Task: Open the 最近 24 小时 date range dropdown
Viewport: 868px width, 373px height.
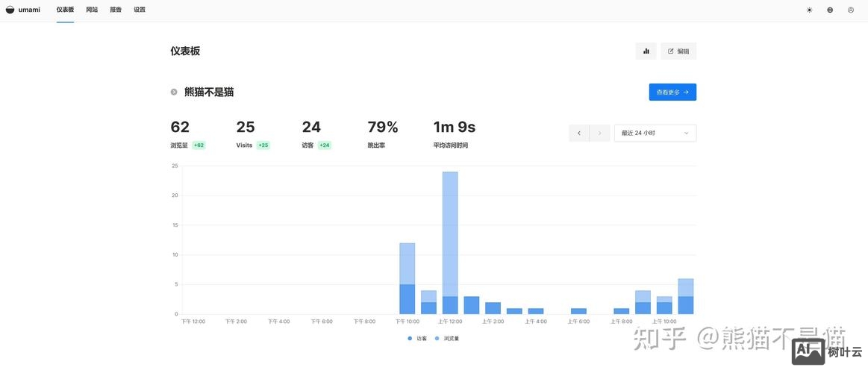Action: pos(655,133)
